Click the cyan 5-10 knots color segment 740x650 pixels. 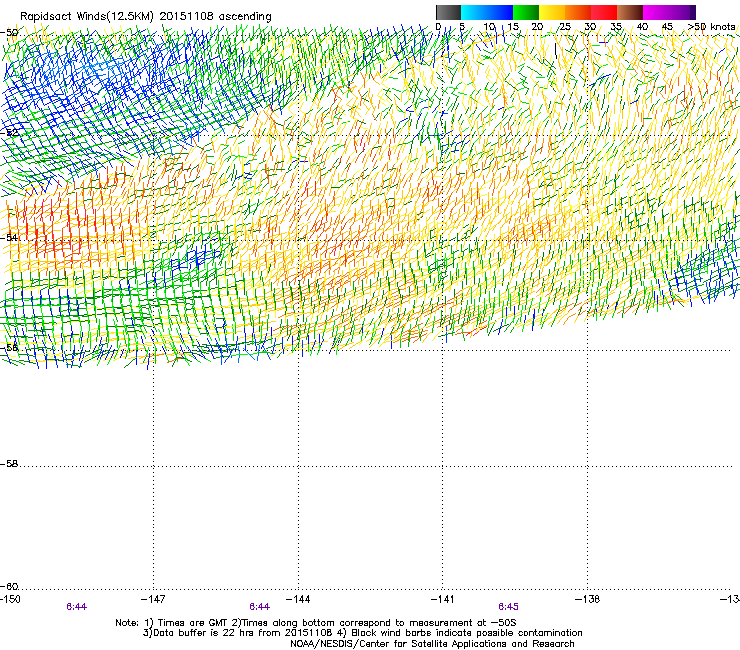coord(474,12)
